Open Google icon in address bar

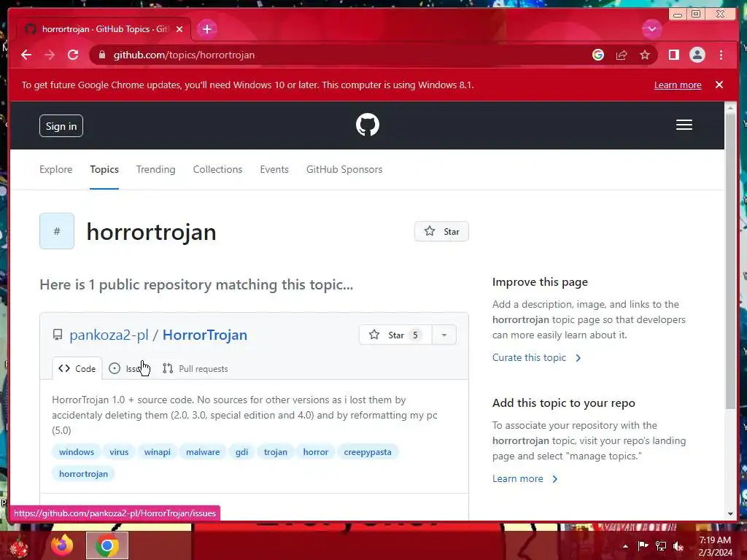[598, 55]
